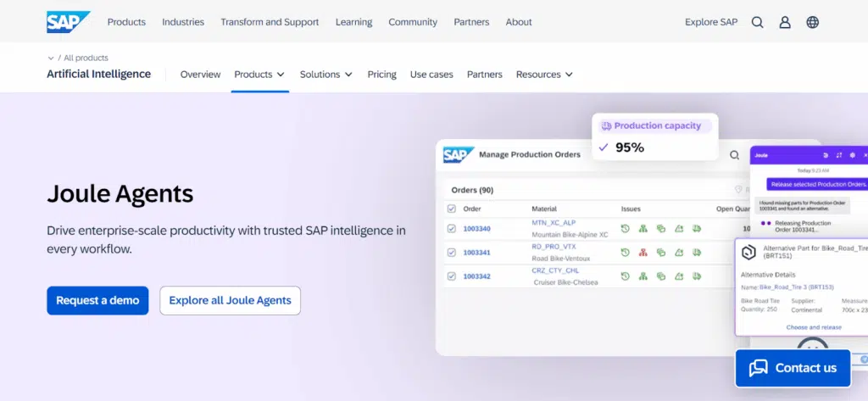Open order number 1003341 link
The image size is (868, 401).
tap(476, 253)
